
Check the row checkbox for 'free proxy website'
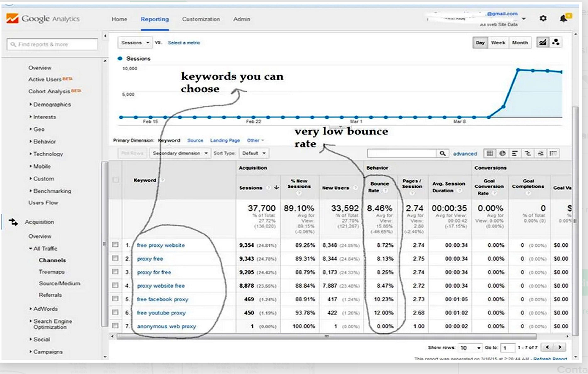(x=115, y=245)
